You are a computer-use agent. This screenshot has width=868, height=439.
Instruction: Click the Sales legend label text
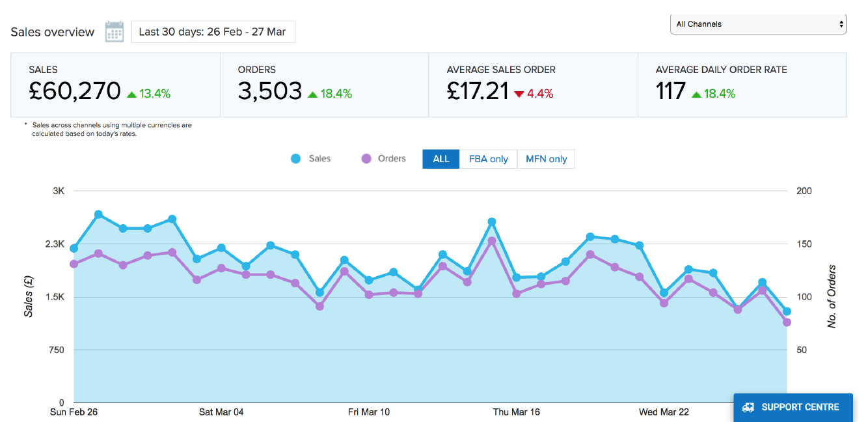pos(319,159)
